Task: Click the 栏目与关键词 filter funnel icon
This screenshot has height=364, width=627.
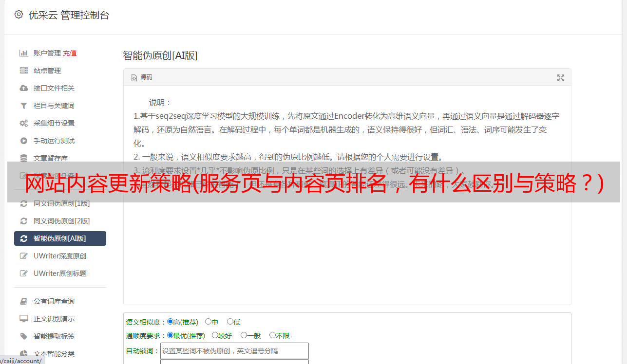Action: (23, 106)
